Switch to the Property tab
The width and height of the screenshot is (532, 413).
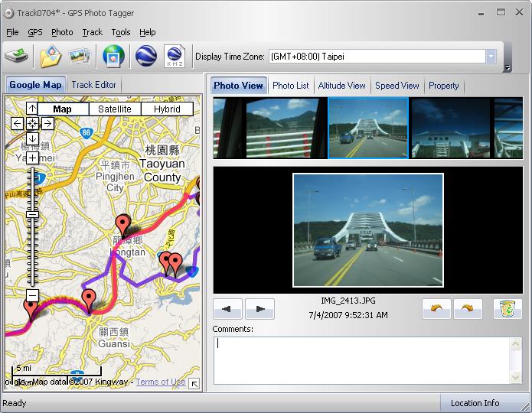point(443,86)
